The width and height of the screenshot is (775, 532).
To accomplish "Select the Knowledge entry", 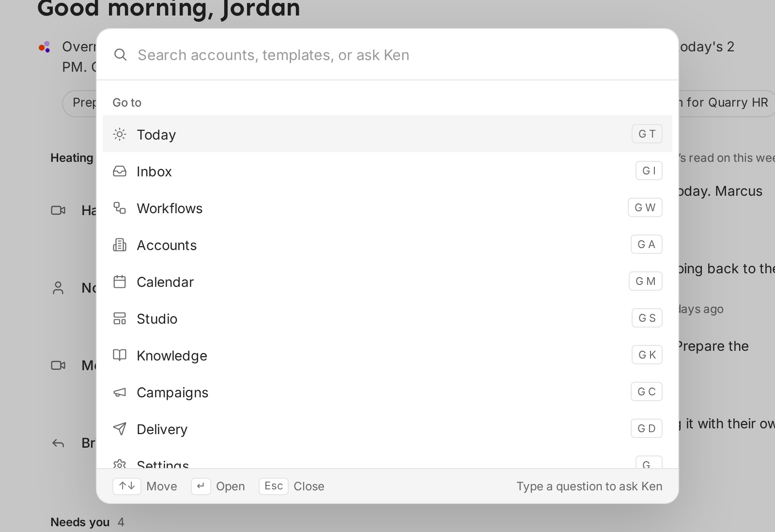I will (x=387, y=355).
